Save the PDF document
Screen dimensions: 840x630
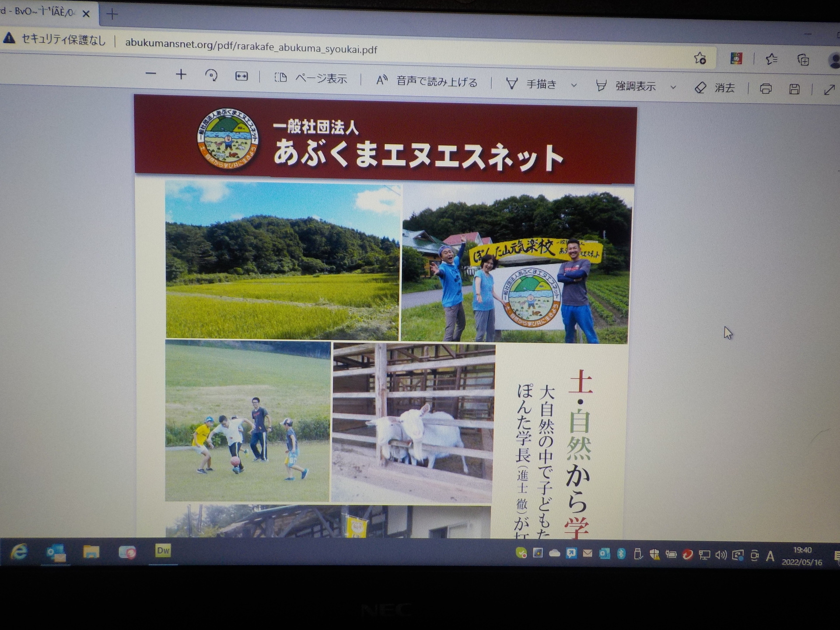[794, 89]
